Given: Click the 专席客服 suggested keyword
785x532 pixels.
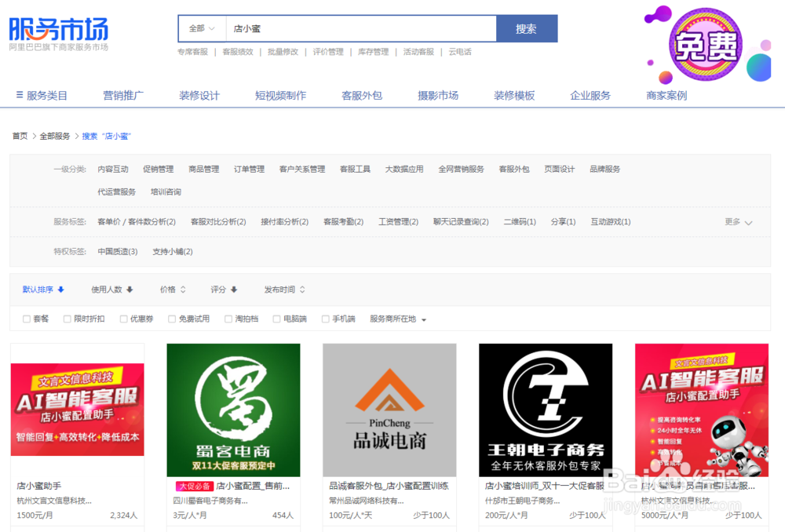Looking at the screenshot, I should point(193,52).
